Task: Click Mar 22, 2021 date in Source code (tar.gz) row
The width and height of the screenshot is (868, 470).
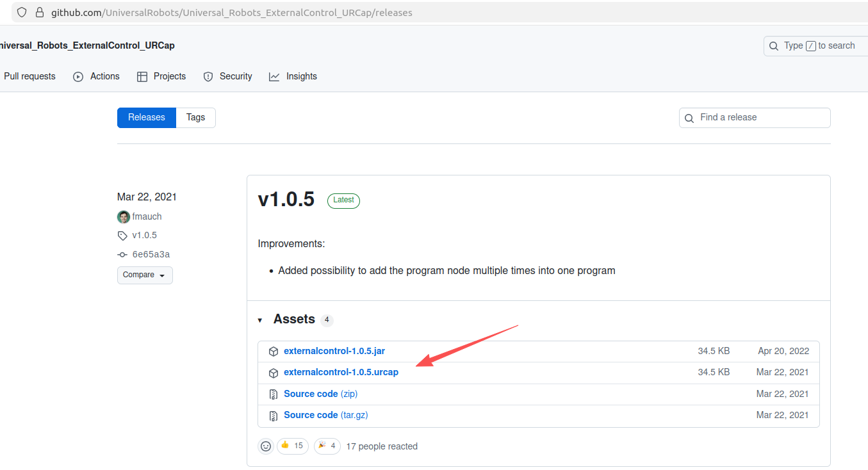Action: pyautogui.click(x=782, y=415)
